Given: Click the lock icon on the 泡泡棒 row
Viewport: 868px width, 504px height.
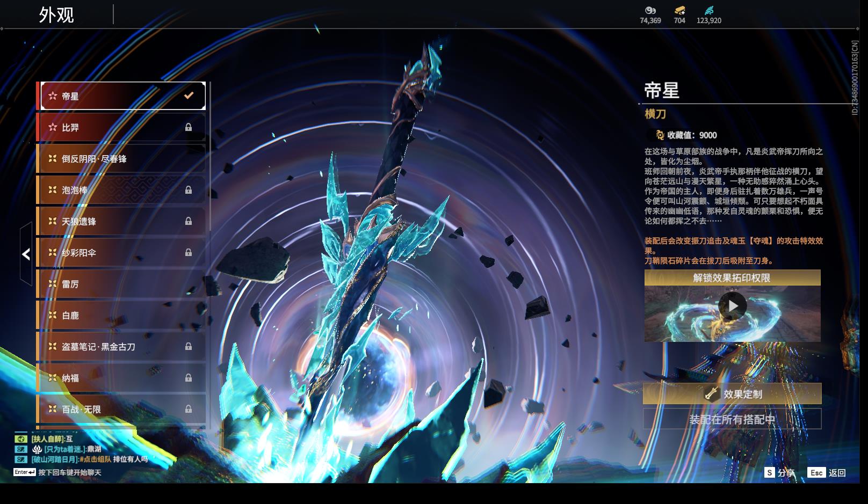Looking at the screenshot, I should point(189,189).
